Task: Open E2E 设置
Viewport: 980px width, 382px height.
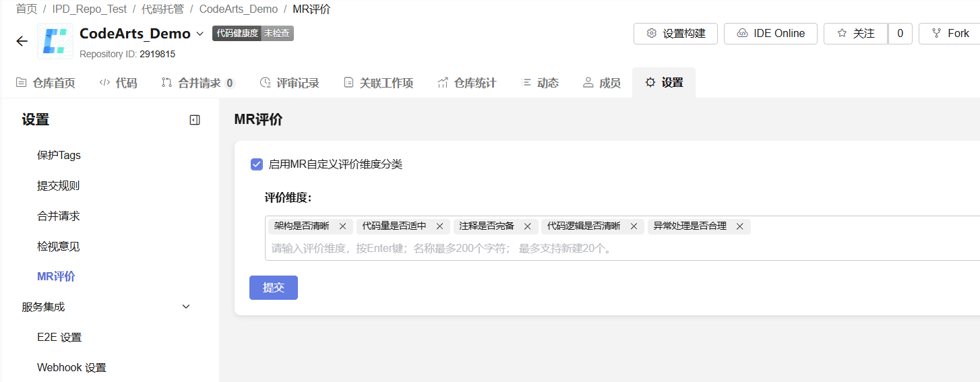Action: click(x=59, y=338)
